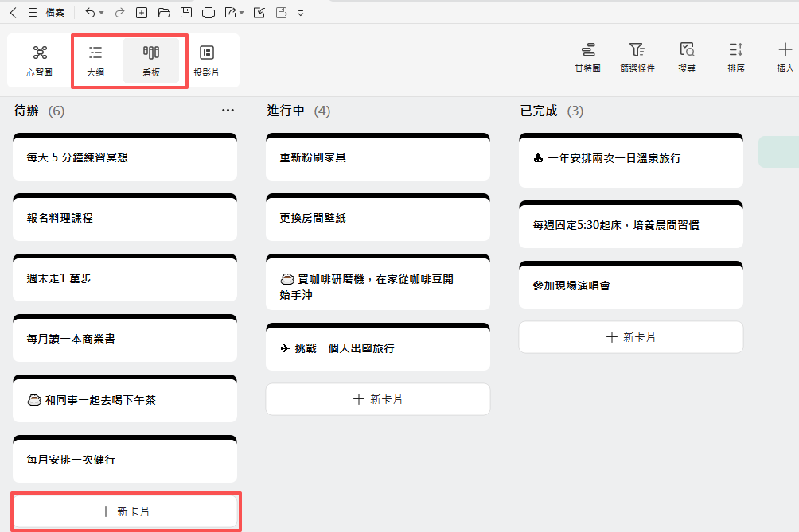Save the document with the save icon
799x532 pixels.
[185, 12]
